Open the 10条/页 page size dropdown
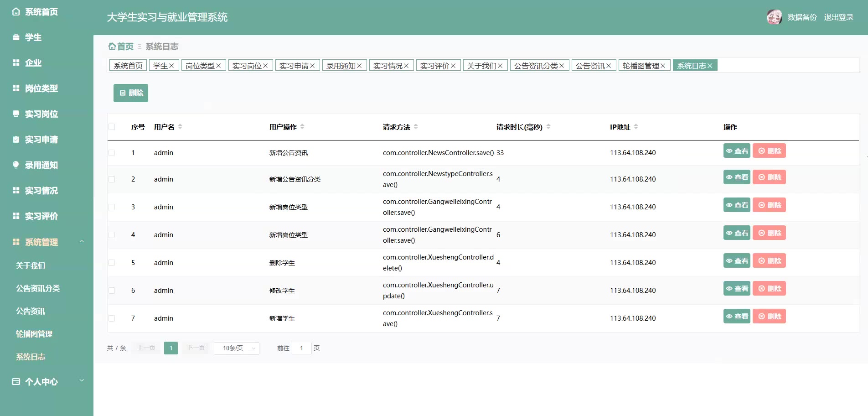Viewport: 868px width, 416px height. 237,348
